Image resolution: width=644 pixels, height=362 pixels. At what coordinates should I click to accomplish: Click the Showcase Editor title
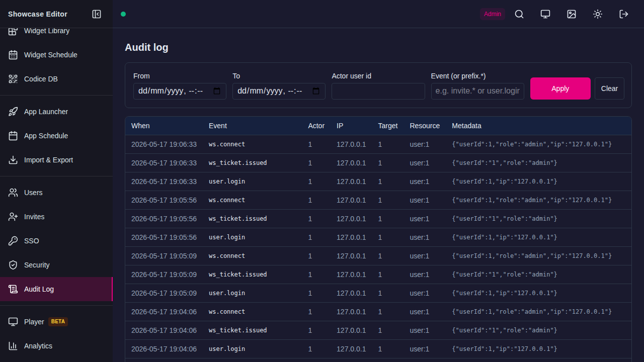pos(38,14)
